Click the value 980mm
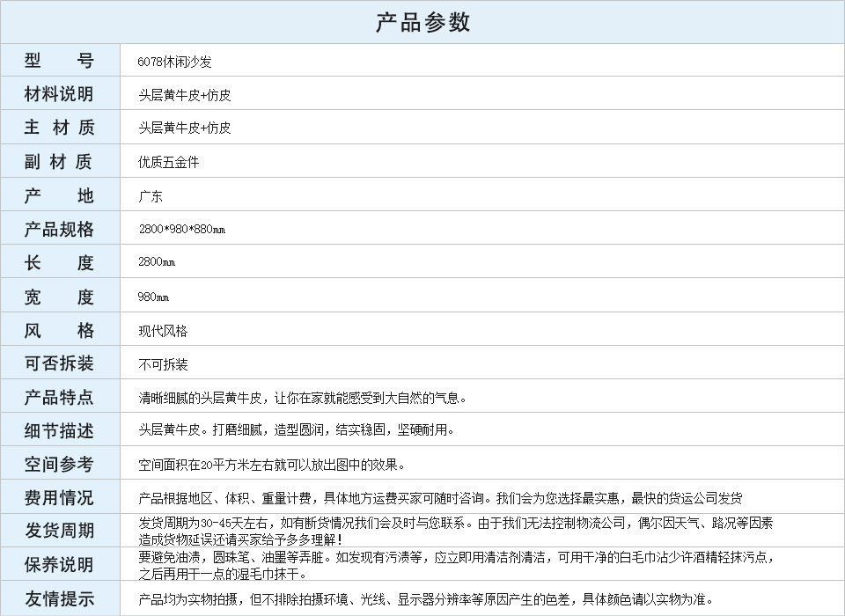The width and height of the screenshot is (845, 616). pos(153,297)
